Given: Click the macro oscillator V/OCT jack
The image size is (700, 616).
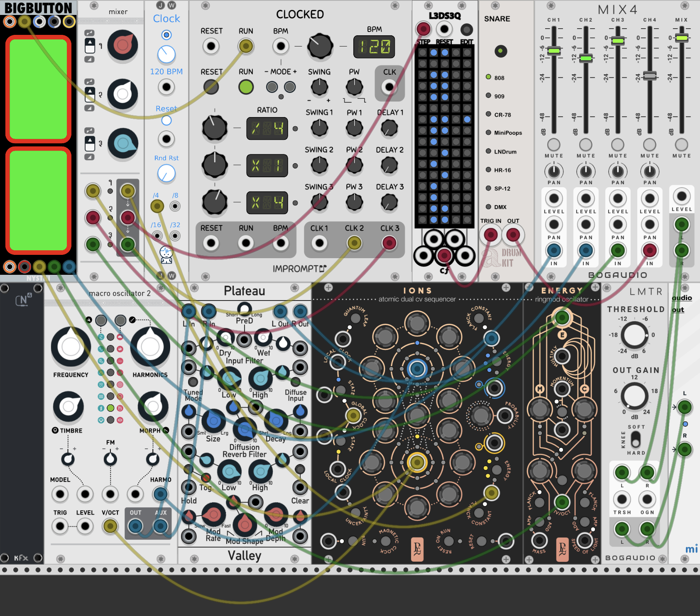Looking at the screenshot, I should (x=110, y=526).
